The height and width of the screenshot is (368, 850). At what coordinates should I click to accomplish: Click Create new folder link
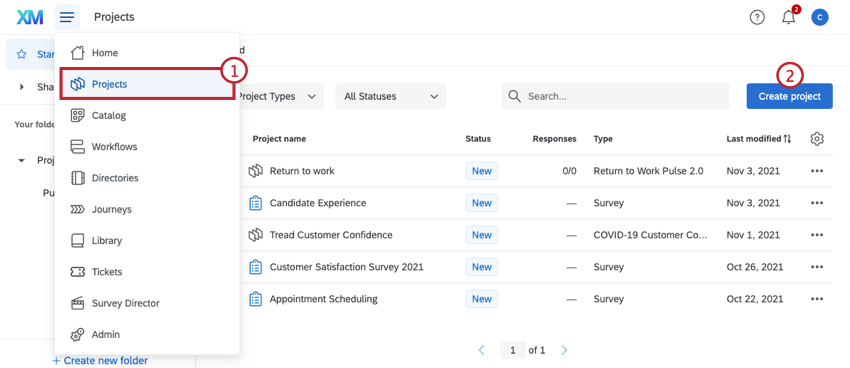pyautogui.click(x=100, y=360)
